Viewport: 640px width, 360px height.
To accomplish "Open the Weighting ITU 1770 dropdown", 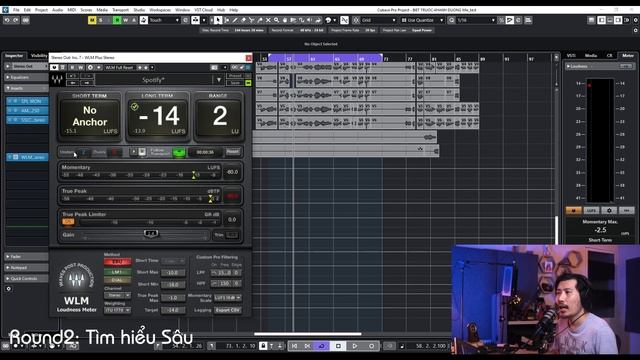I will pyautogui.click(x=118, y=311).
